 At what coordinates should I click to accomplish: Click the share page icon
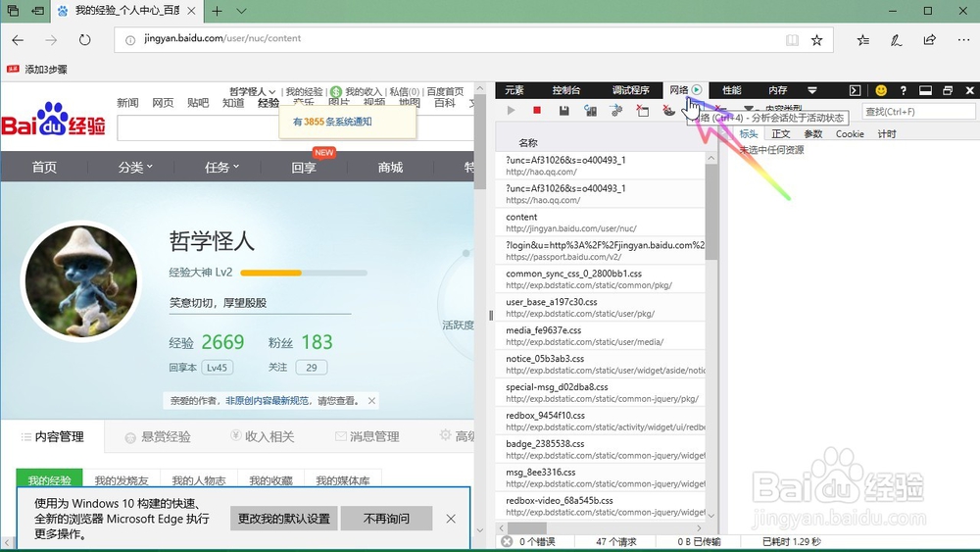point(929,40)
